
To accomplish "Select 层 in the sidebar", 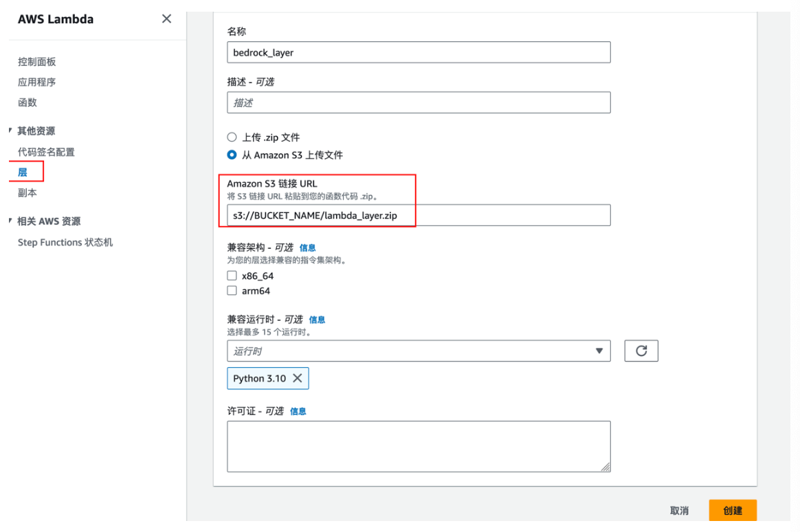I will point(23,172).
